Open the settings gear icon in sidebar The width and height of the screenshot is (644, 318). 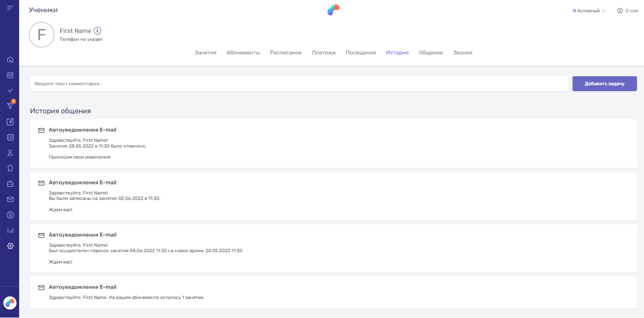(9, 246)
